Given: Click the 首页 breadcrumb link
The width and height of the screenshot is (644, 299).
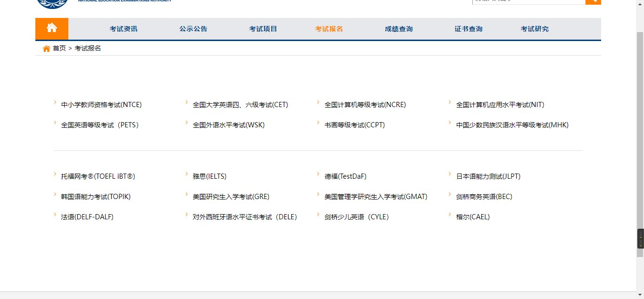Looking at the screenshot, I should [59, 48].
